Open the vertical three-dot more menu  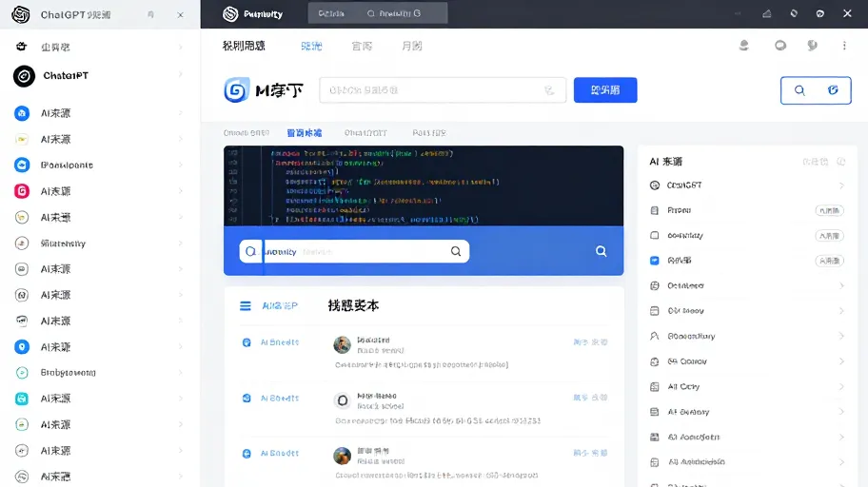coord(844,46)
